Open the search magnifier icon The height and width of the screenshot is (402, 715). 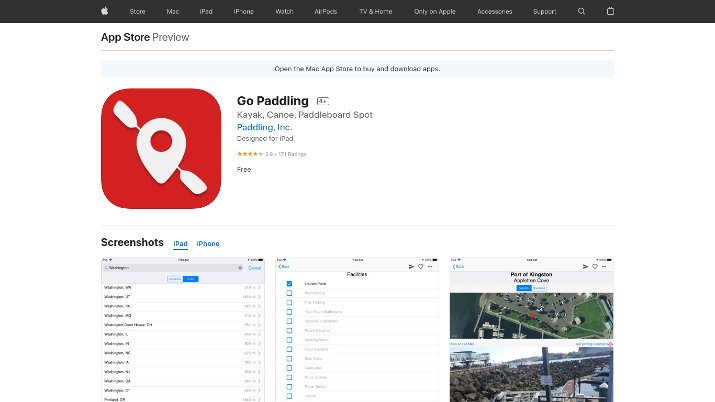click(x=581, y=11)
